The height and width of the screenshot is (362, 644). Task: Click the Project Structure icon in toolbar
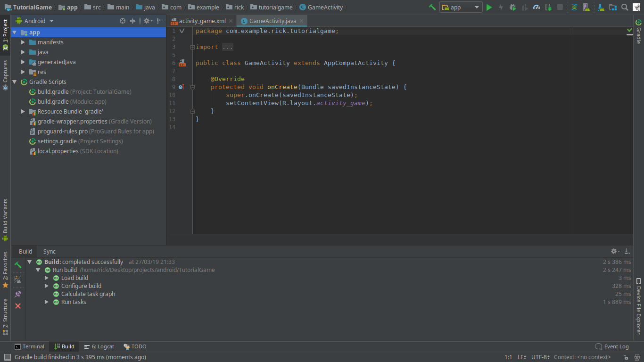coord(613,7)
